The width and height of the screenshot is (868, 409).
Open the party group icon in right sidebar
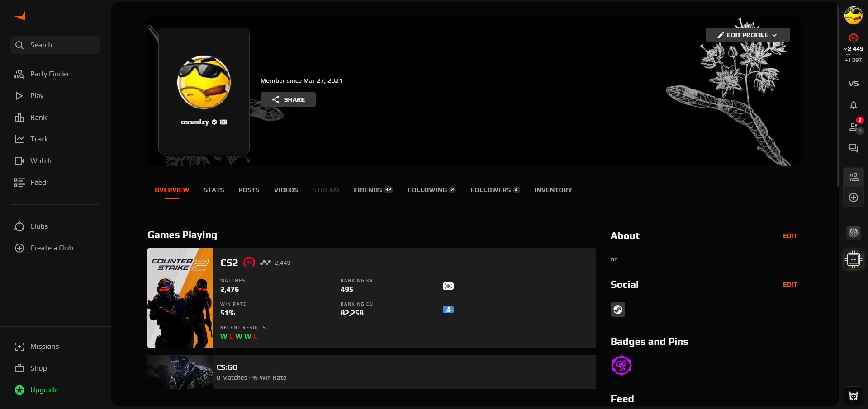pos(853,178)
